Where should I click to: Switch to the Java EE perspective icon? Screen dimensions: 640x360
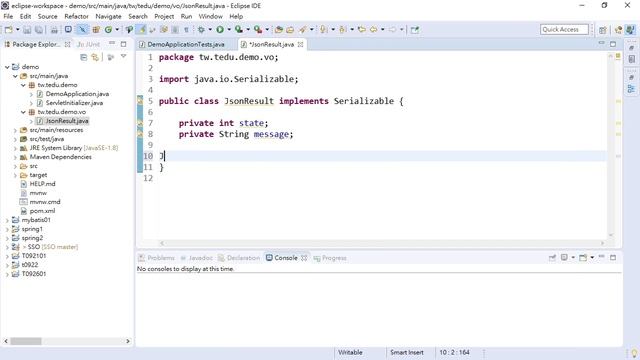point(618,29)
